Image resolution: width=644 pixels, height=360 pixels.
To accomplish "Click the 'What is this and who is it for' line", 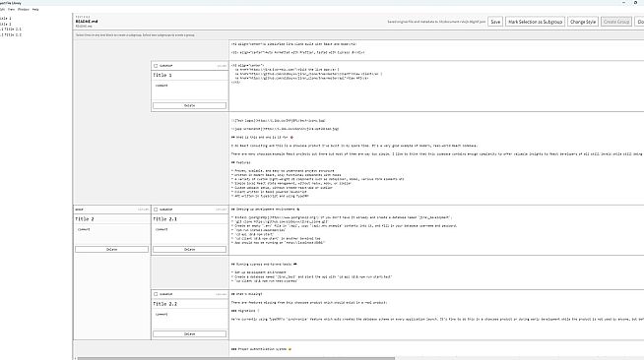I will (263, 138).
